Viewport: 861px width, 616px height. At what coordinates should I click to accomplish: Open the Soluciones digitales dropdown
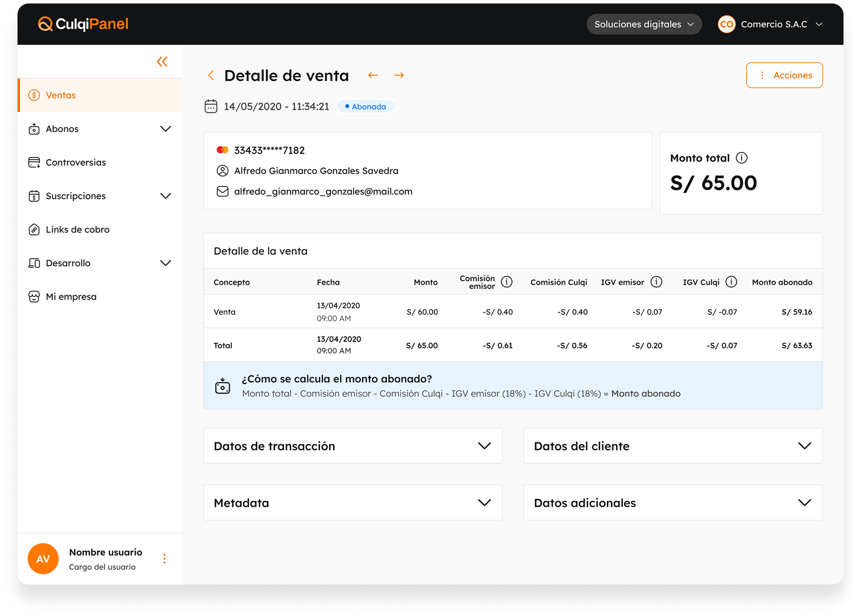click(644, 24)
